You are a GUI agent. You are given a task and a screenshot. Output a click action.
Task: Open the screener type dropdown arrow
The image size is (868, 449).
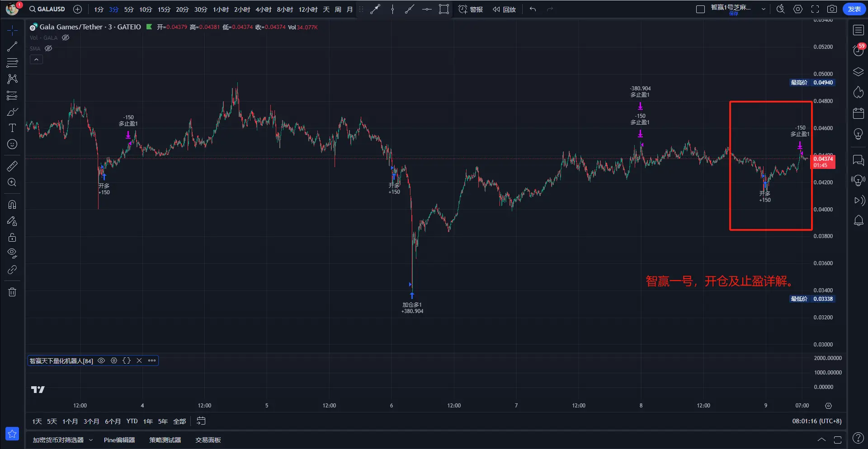(91, 440)
